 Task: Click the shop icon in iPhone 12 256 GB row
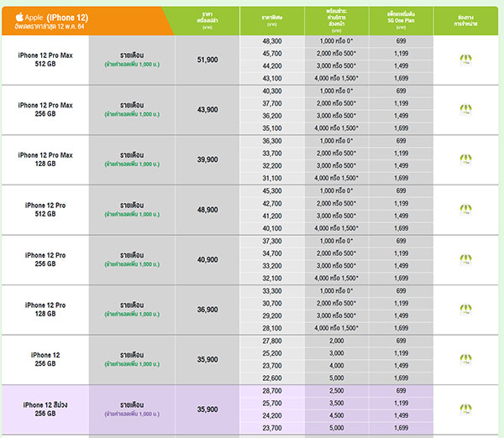coord(465,359)
